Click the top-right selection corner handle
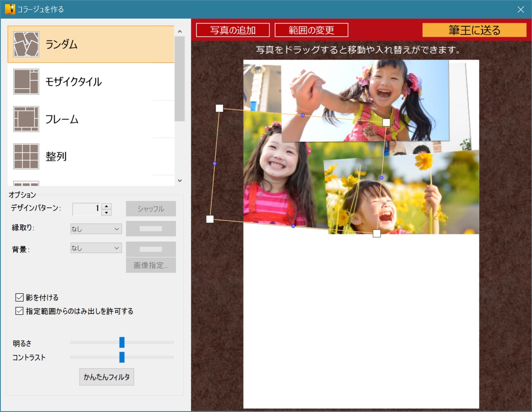532x412 pixels. point(386,123)
